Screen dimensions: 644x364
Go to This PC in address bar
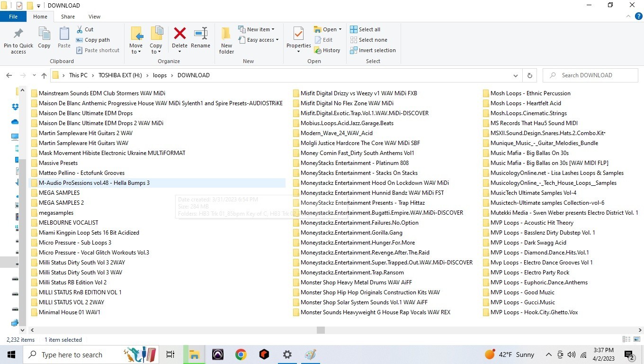[x=78, y=75]
